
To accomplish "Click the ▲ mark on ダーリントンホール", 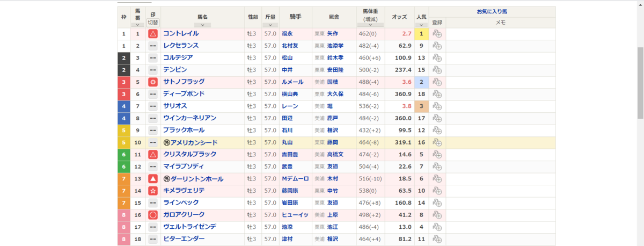I will tap(153, 179).
